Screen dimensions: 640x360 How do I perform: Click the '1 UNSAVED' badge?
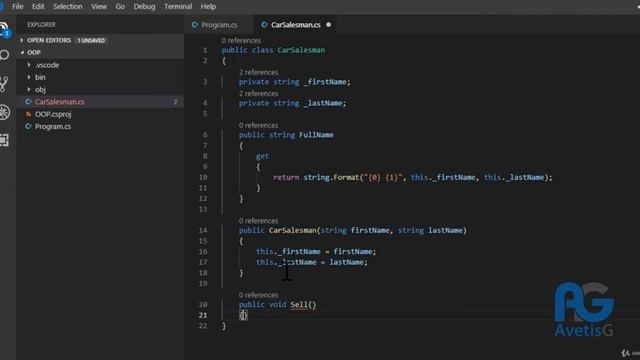pyautogui.click(x=91, y=40)
